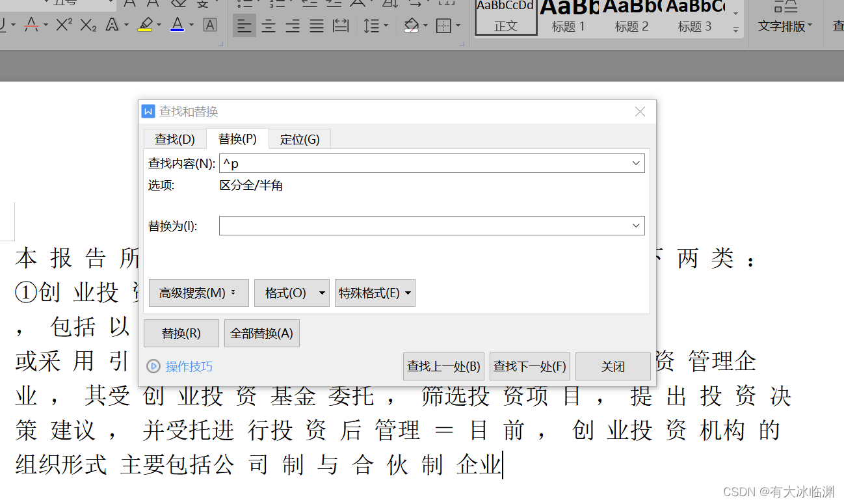Expand shading color dropdown arrow
This screenshot has height=504, width=844.
coord(425,26)
